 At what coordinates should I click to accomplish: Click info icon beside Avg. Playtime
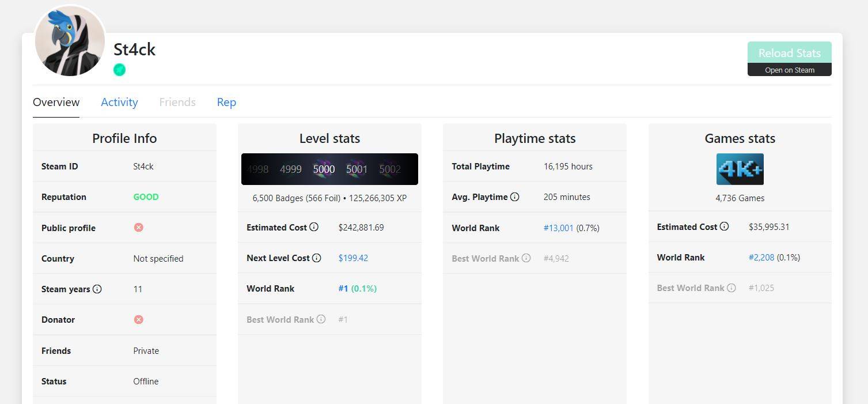(x=515, y=197)
